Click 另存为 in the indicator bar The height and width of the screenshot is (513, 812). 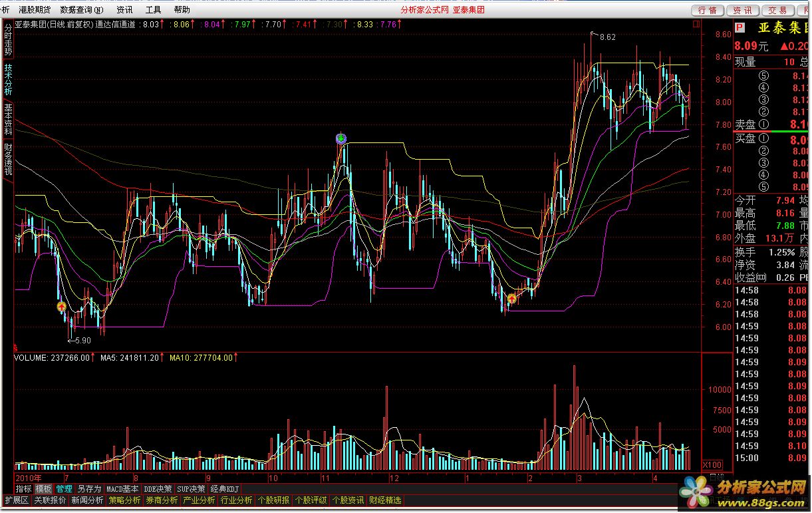pos(89,488)
